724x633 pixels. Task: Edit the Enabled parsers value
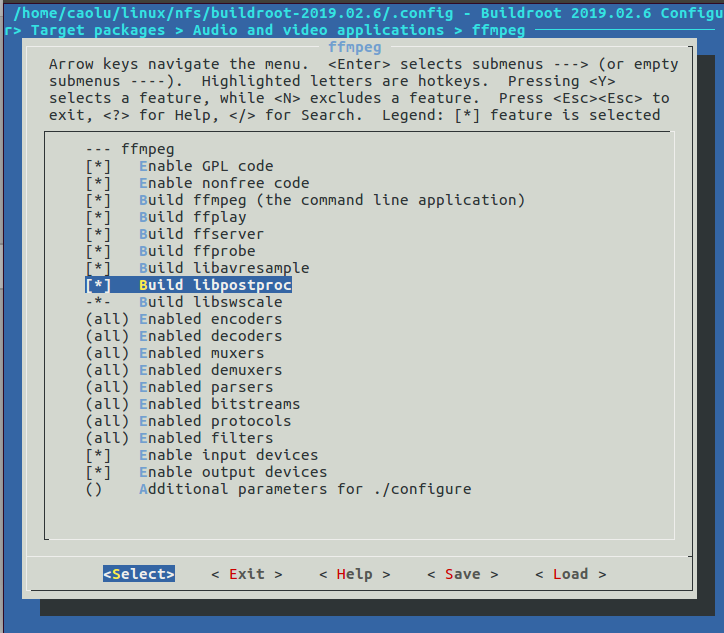[180, 387]
